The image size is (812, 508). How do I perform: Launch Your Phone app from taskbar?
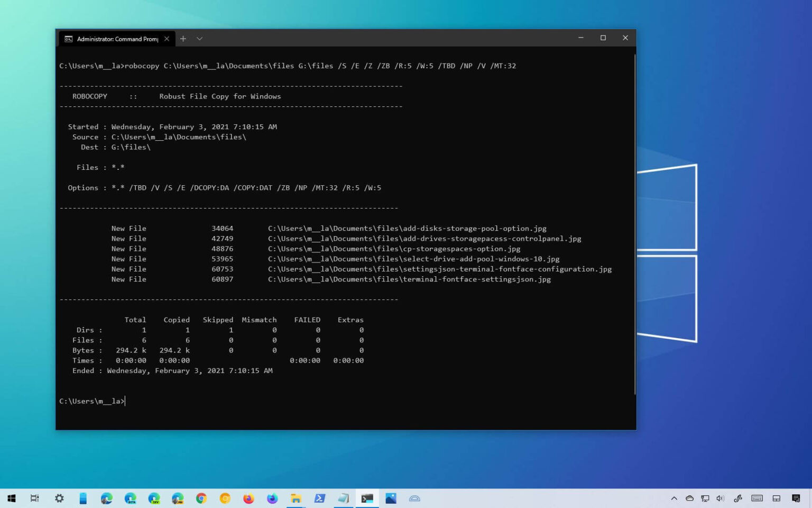[83, 498]
